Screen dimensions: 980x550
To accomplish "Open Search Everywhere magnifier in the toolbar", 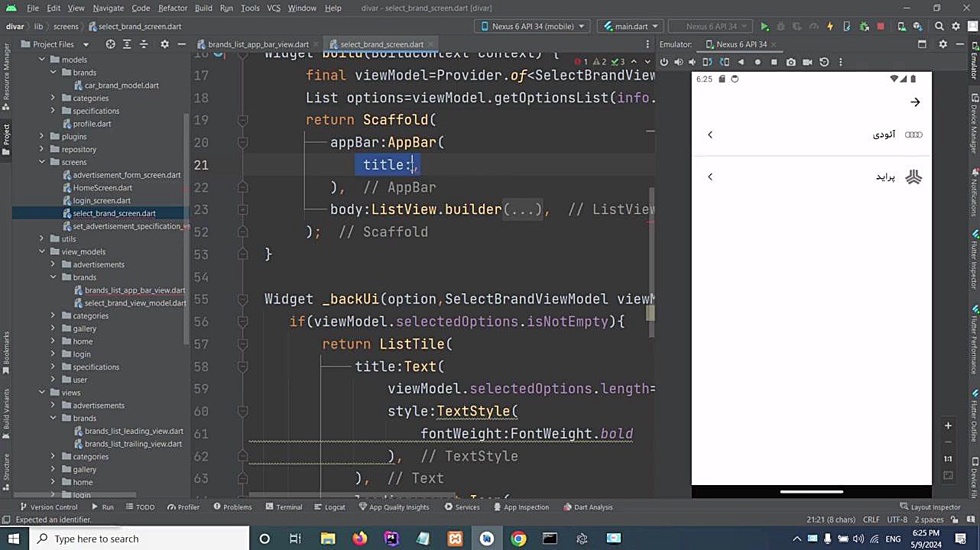I will pyautogui.click(x=939, y=27).
